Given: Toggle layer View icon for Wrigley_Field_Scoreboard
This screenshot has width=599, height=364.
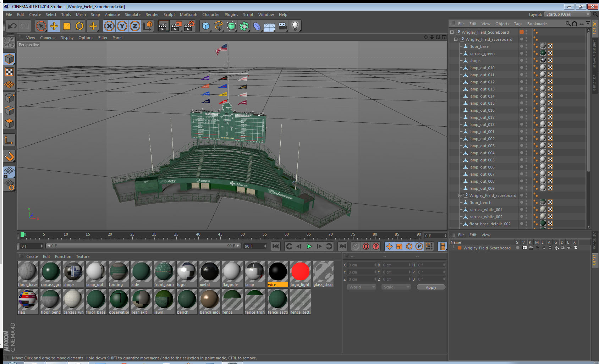Looking at the screenshot, I should [524, 248].
